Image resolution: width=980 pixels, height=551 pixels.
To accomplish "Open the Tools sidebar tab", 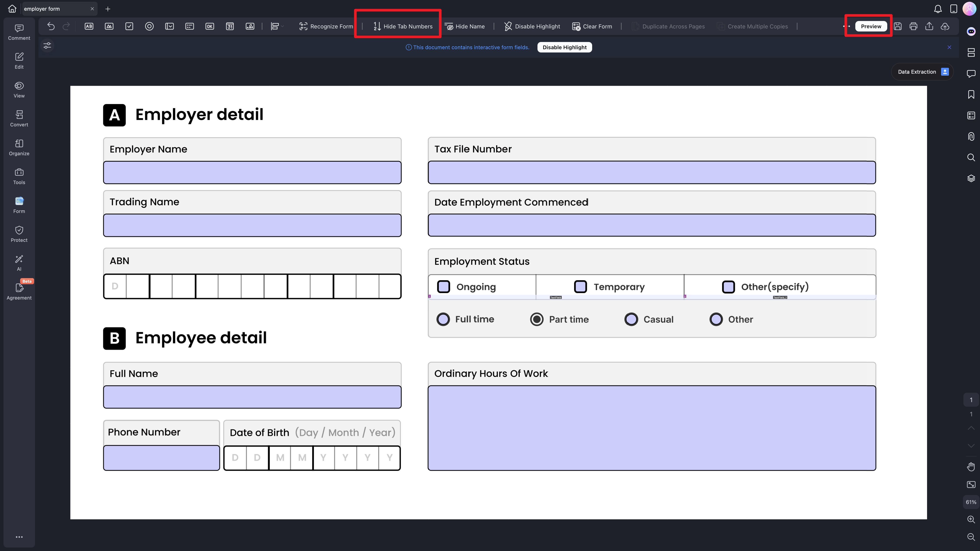I will click(x=19, y=177).
